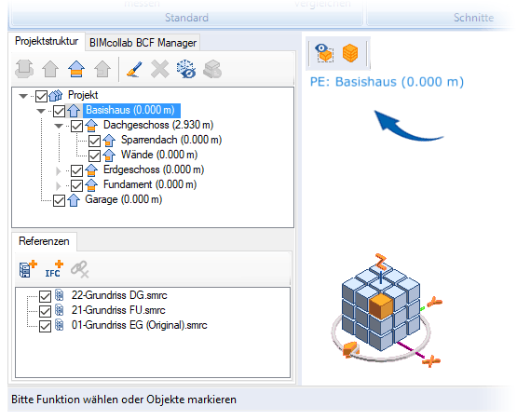517x420 pixels.
Task: Switch to BIMcollab BCF Manager tab
Action: 143,43
